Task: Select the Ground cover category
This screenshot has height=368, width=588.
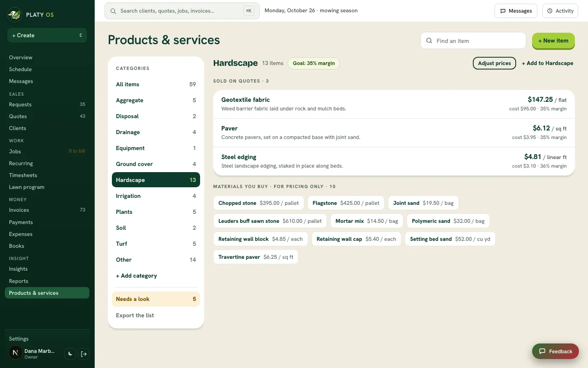Action: click(x=156, y=164)
